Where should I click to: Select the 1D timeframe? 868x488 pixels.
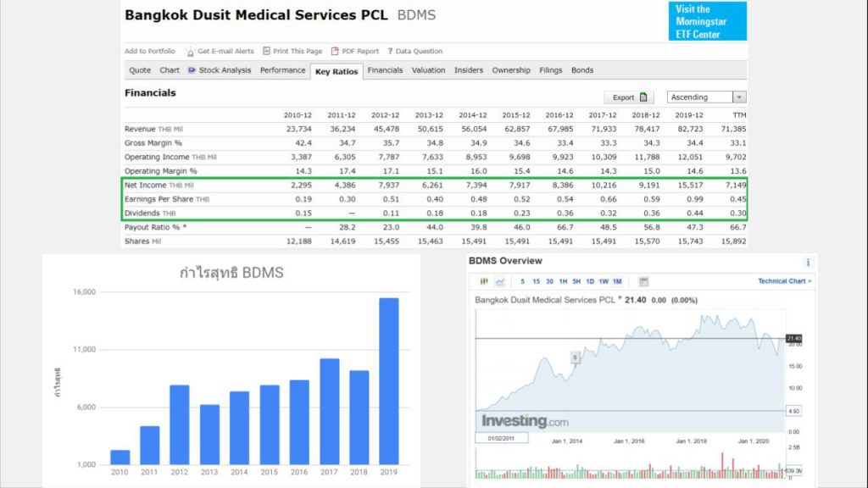590,281
